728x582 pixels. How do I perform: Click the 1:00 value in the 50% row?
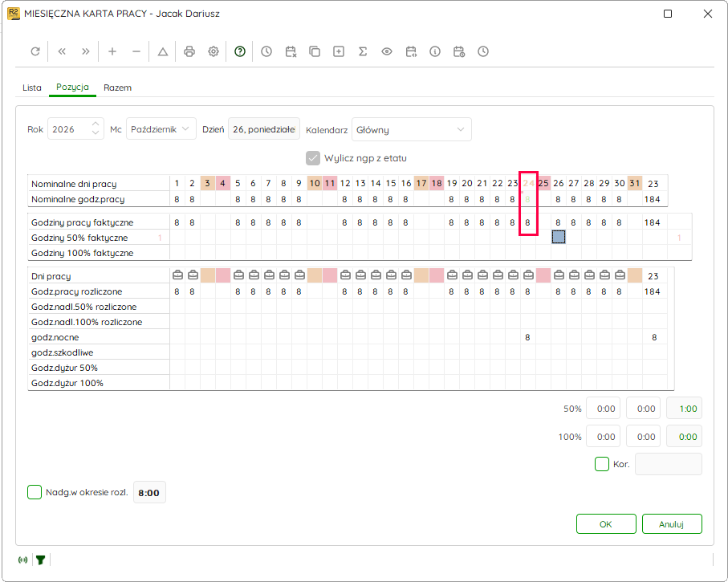pos(685,409)
